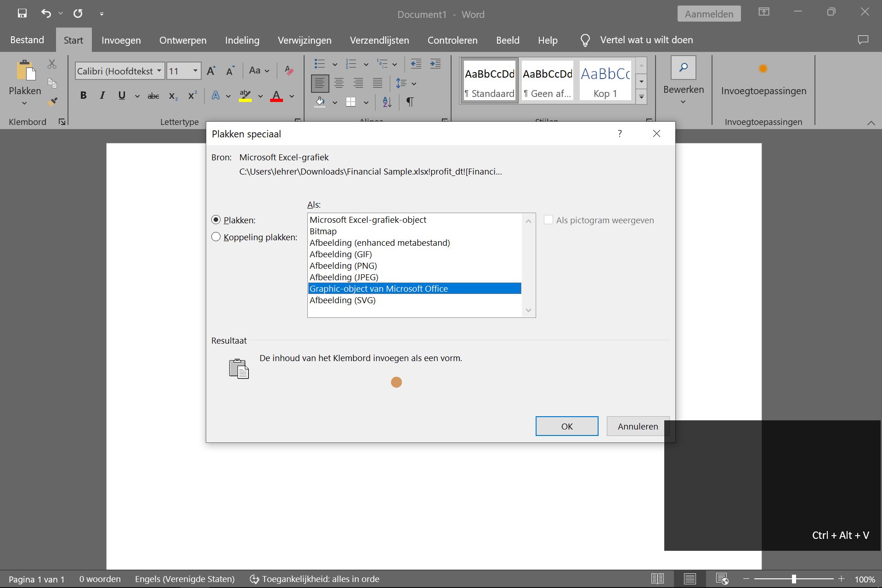This screenshot has width=882, height=588.
Task: Align text left
Action: click(x=320, y=83)
